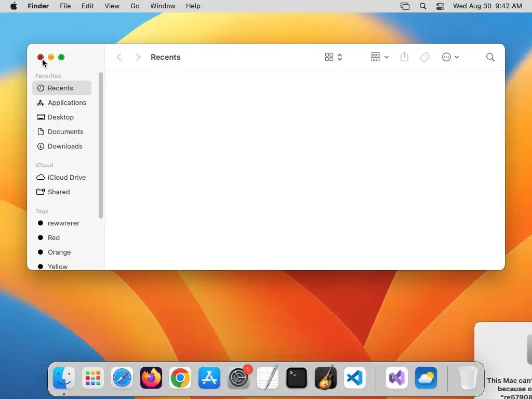This screenshot has height=399, width=532.
Task: Open the More actions ellipsis icon
Action: pos(446,57)
